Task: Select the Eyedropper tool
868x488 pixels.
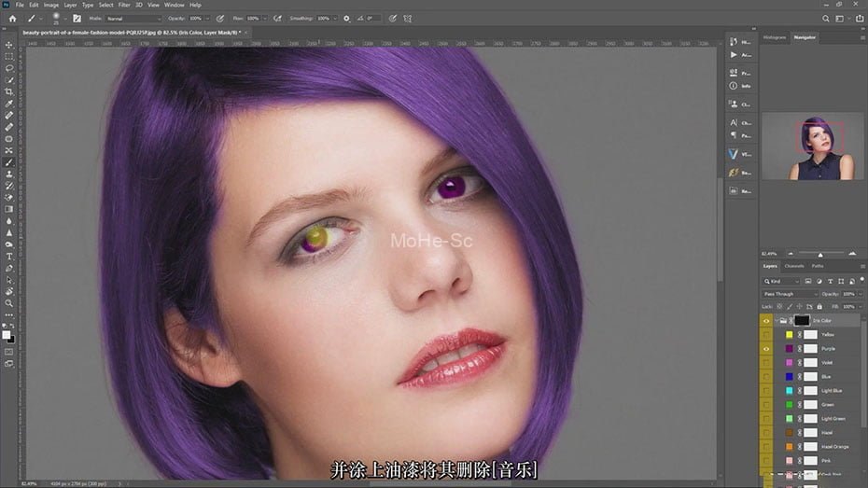Action: 9,104
